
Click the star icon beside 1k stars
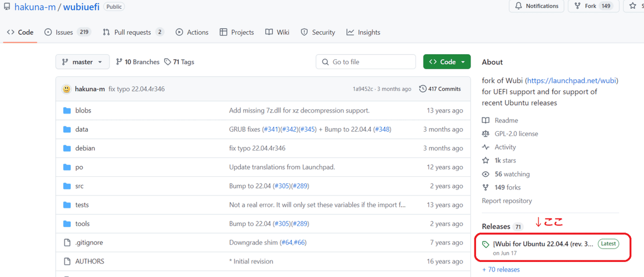pos(486,161)
